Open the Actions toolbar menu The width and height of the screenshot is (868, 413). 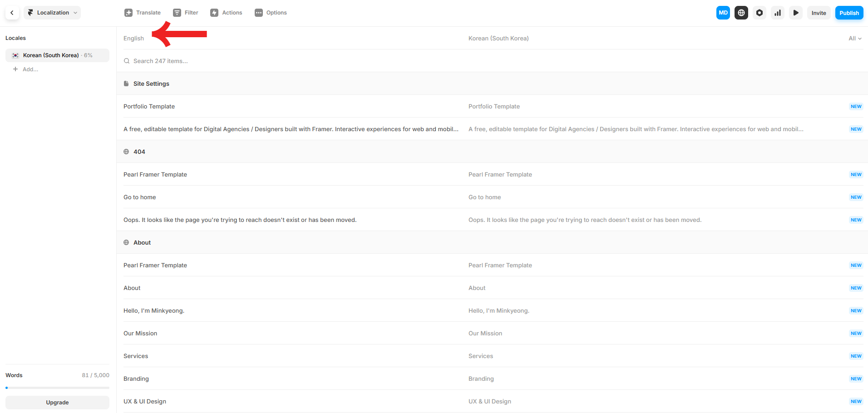point(226,13)
